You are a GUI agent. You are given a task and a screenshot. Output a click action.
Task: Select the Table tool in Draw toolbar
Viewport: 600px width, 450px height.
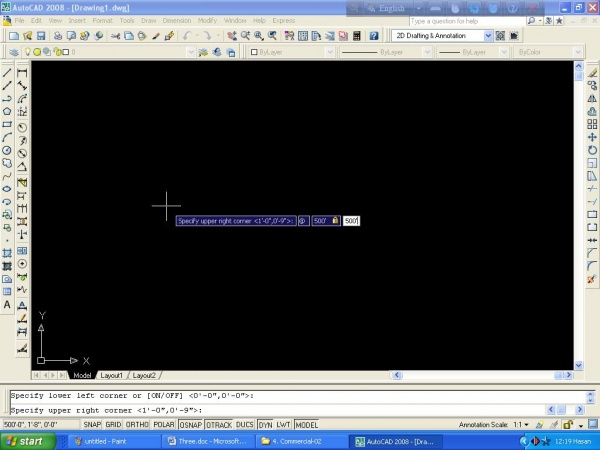pos(7,292)
